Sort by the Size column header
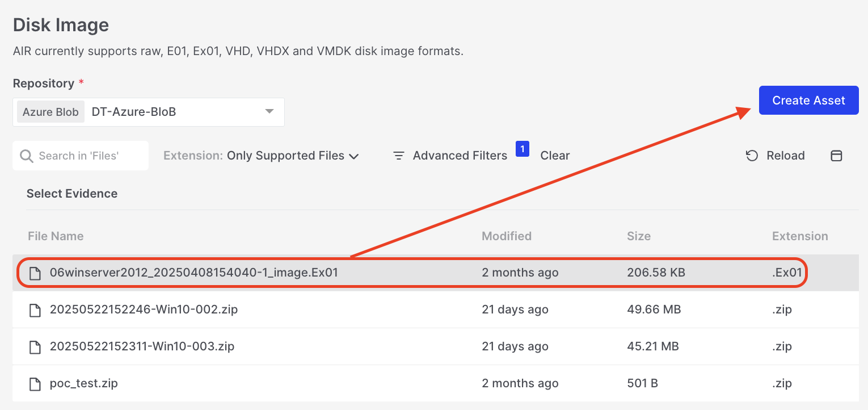 tap(638, 236)
